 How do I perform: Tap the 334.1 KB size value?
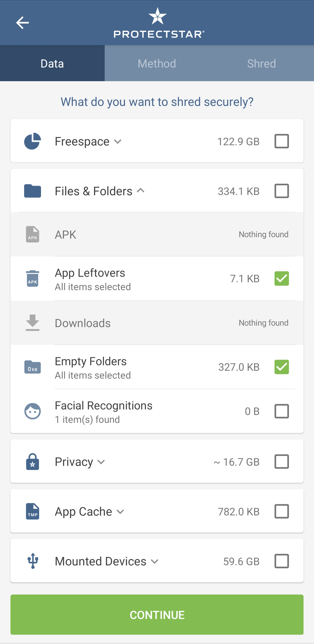239,191
